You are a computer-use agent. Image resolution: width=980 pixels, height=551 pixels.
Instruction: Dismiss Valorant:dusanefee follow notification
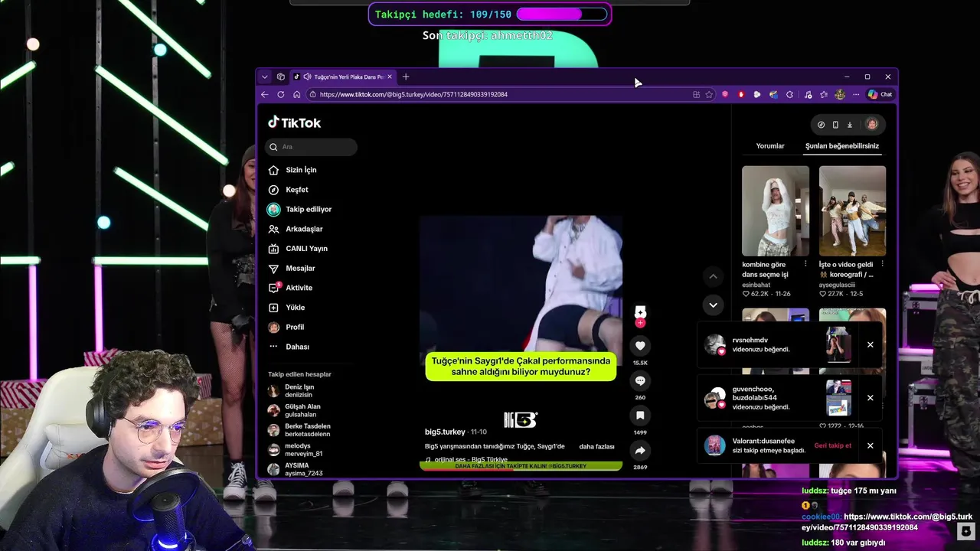click(870, 445)
